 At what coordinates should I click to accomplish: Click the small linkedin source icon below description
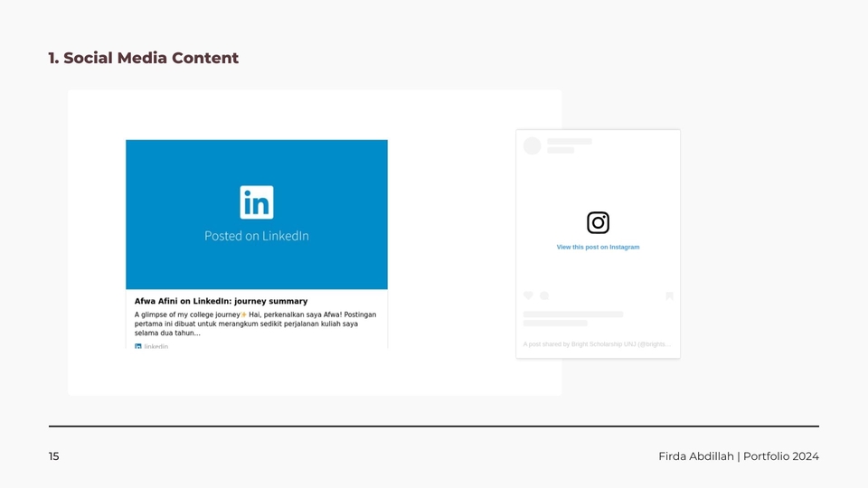pyautogui.click(x=137, y=347)
